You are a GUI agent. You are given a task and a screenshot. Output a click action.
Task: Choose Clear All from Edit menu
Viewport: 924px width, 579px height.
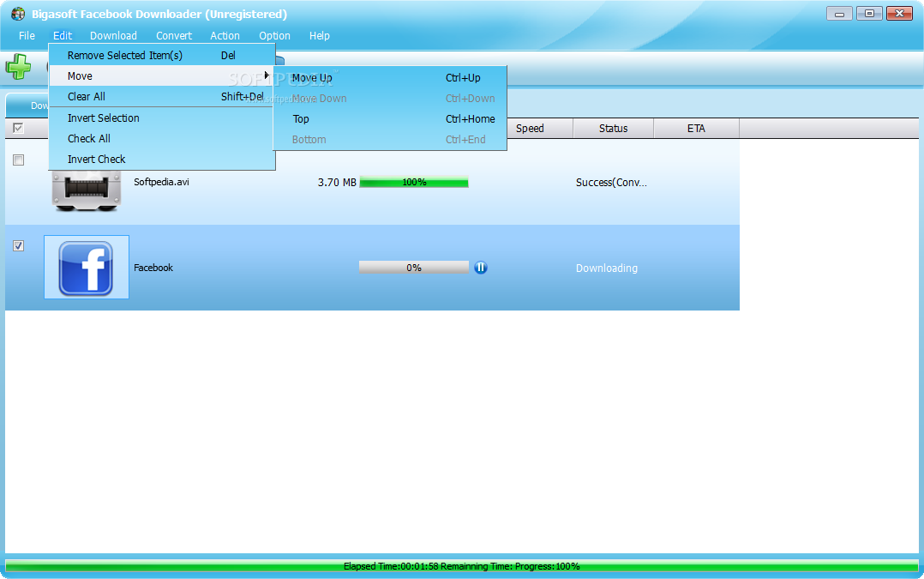162,97
